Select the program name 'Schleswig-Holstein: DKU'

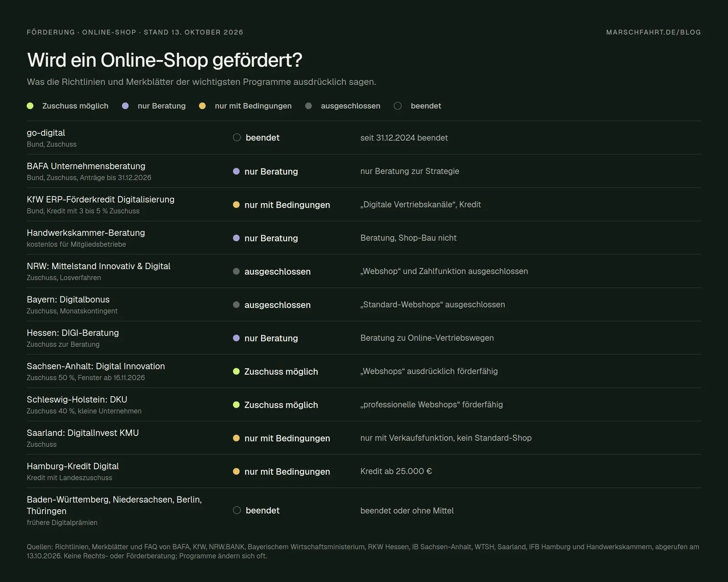77,399
